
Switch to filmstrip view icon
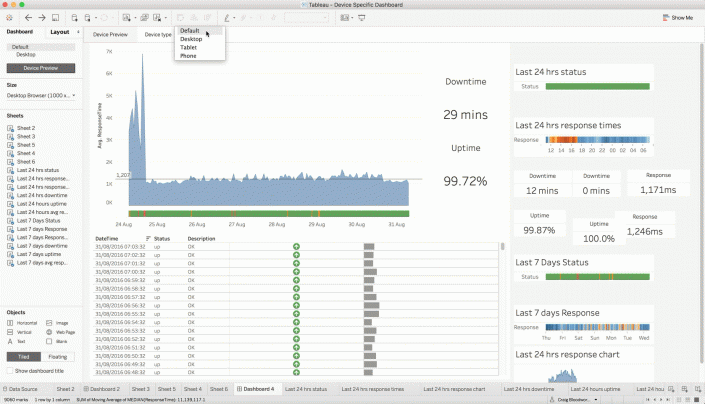coord(678,399)
